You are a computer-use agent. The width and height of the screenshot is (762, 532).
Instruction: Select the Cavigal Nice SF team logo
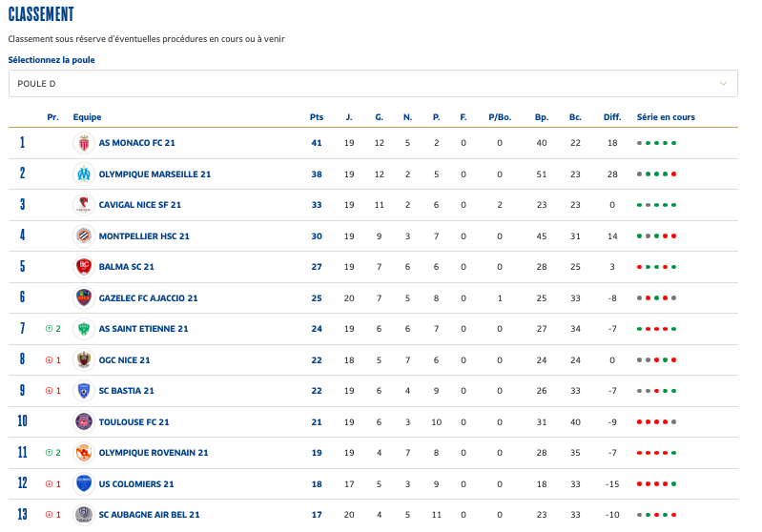click(x=84, y=205)
